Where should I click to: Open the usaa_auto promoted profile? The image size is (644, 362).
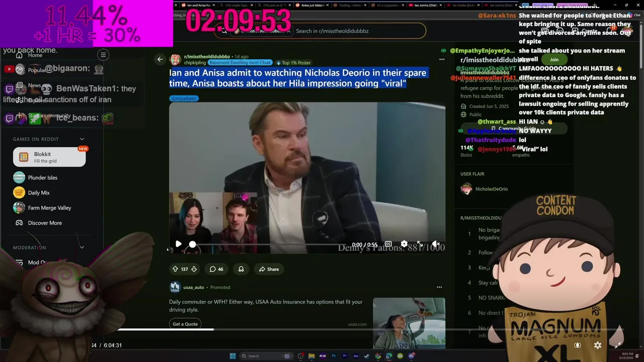point(193,287)
